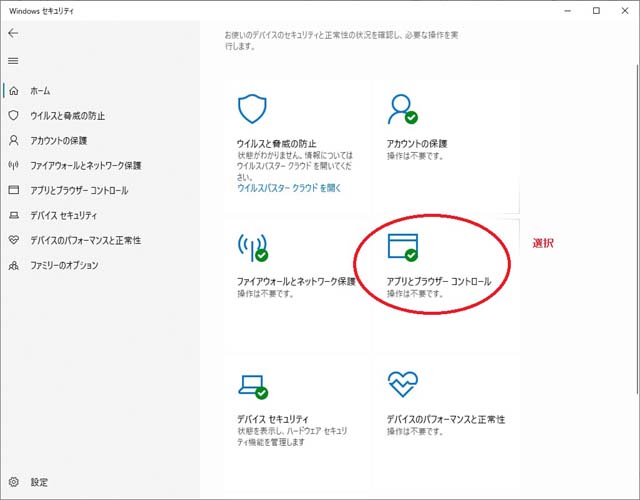Screen dimensions: 640x500
Task: Click the family icon for ファミリーのオプション
Action: 14,266
